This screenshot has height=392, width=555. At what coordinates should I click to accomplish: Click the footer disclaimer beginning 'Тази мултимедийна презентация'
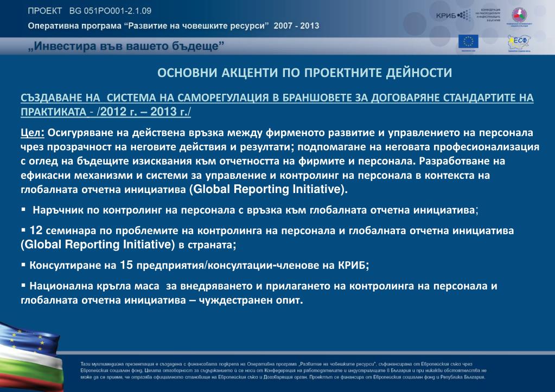(x=283, y=370)
